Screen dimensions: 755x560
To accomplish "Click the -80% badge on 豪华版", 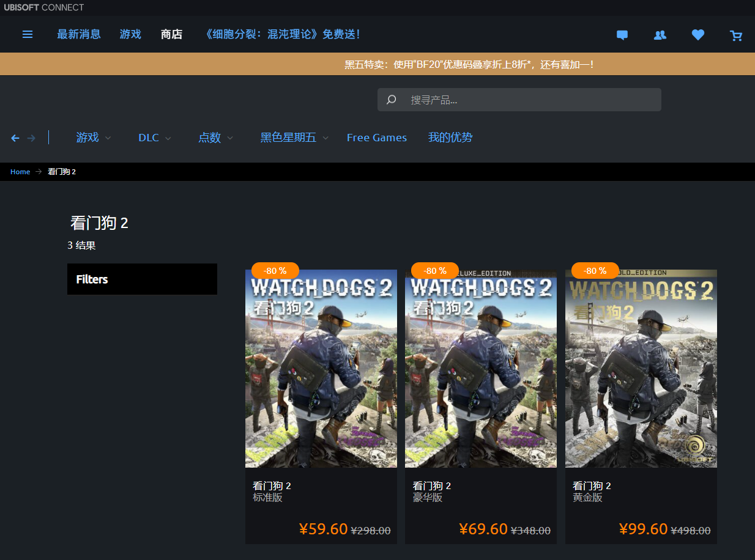I will (x=435, y=270).
